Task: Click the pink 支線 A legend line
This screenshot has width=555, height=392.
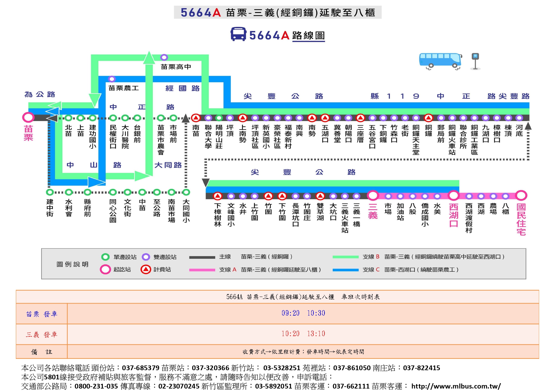Action: point(202,270)
